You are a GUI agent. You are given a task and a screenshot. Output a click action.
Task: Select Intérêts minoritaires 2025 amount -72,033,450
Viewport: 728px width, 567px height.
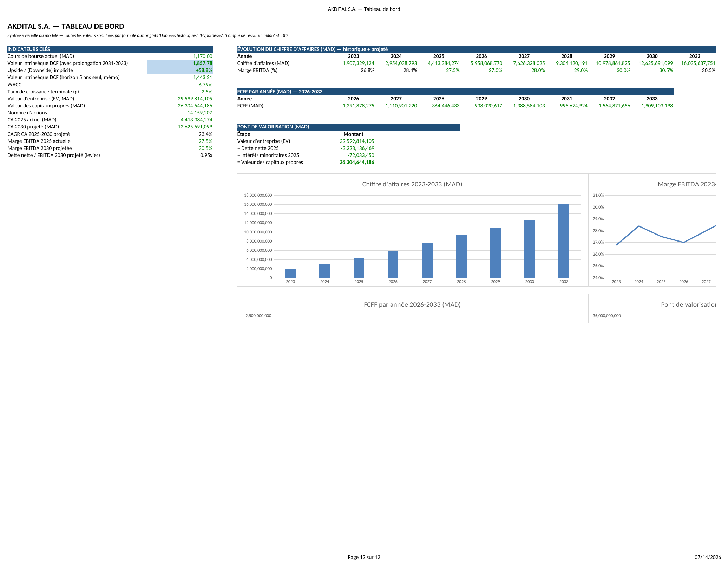point(361,155)
